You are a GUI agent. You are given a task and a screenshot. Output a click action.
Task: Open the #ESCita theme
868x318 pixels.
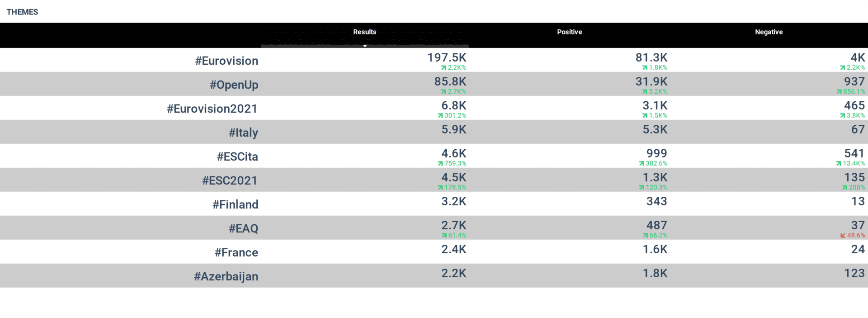(x=237, y=157)
